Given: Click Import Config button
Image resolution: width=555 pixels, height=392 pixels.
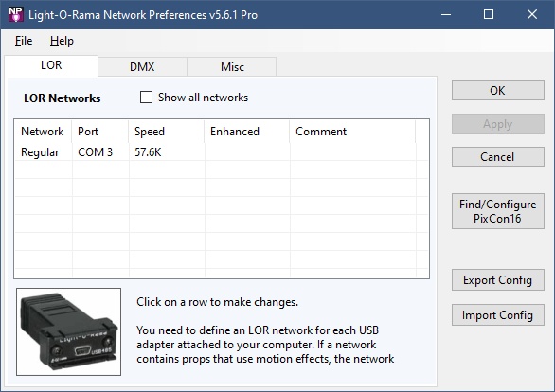Looking at the screenshot, I should tap(497, 315).
